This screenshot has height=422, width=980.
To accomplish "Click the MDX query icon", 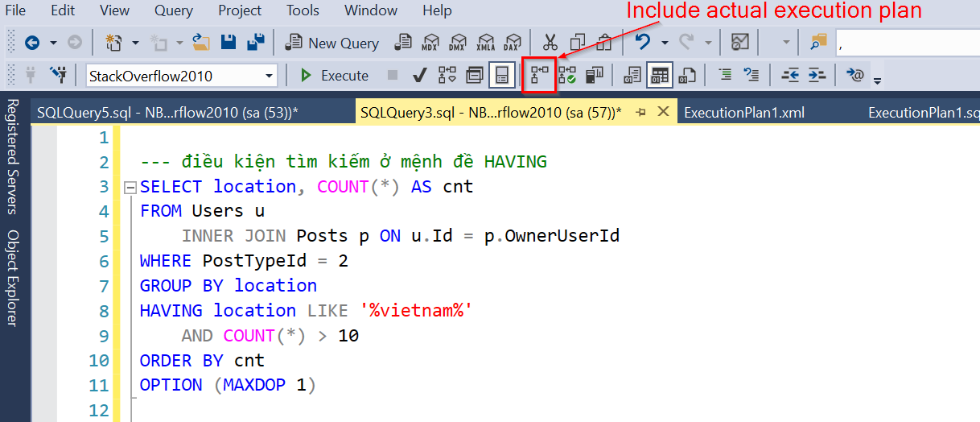I will pos(431,43).
